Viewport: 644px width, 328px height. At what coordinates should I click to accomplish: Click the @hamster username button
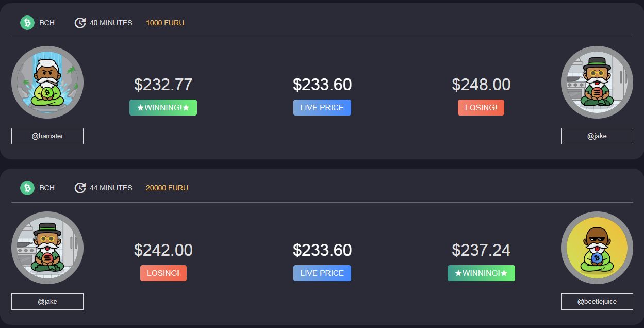pyautogui.click(x=47, y=136)
